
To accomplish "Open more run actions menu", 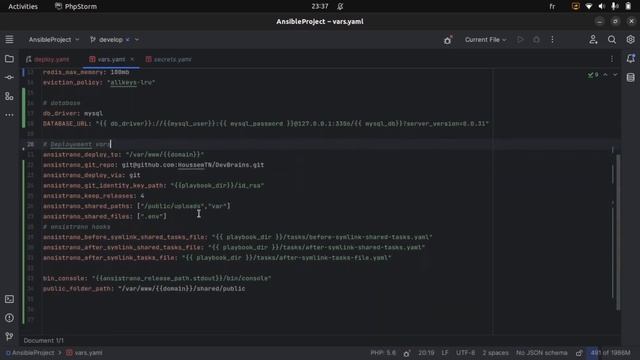I will point(552,40).
